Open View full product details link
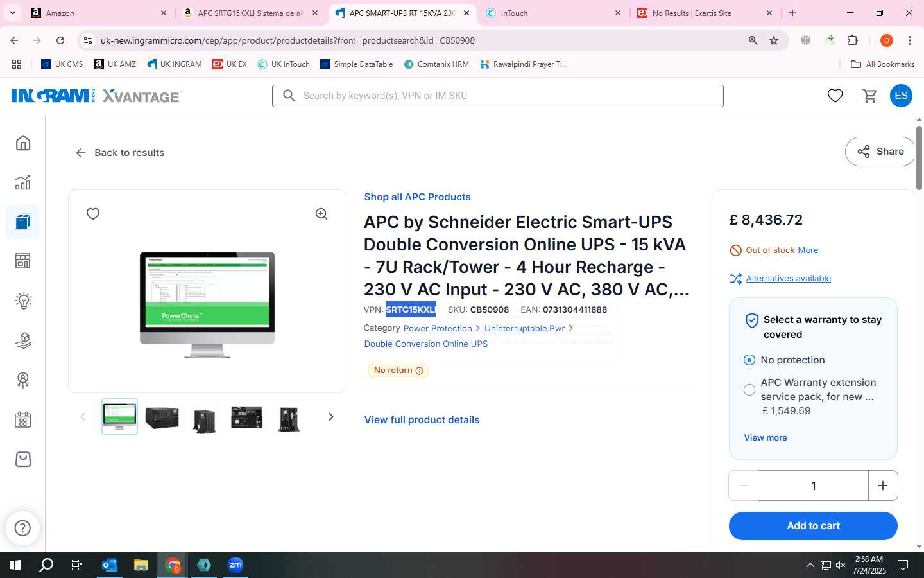The height and width of the screenshot is (578, 924). pos(422,420)
